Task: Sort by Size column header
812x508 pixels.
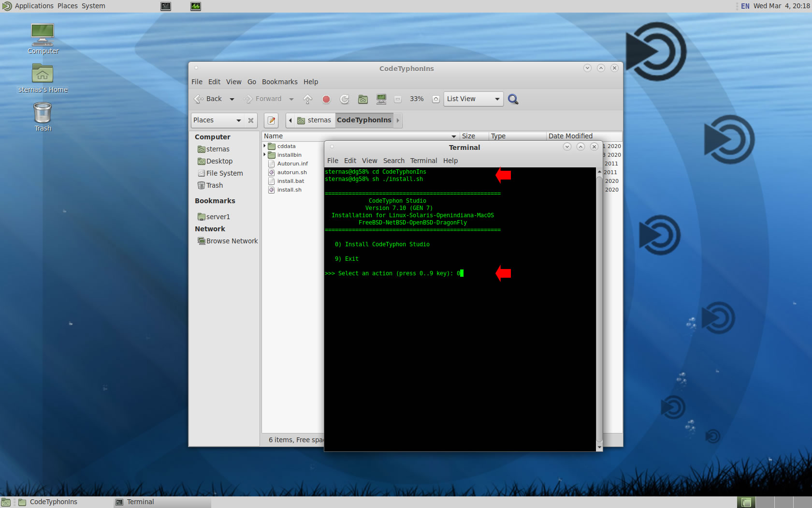Action: coord(474,136)
